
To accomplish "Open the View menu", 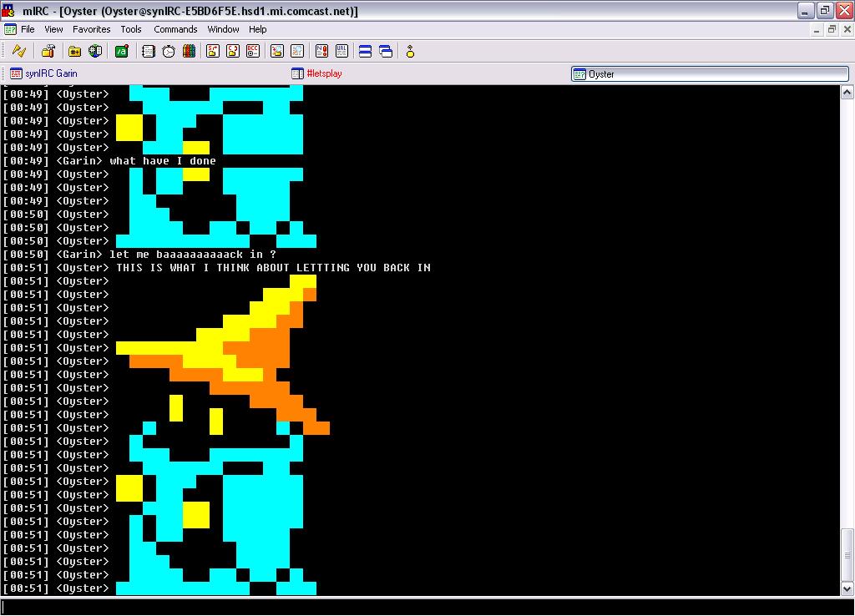I will coord(53,29).
